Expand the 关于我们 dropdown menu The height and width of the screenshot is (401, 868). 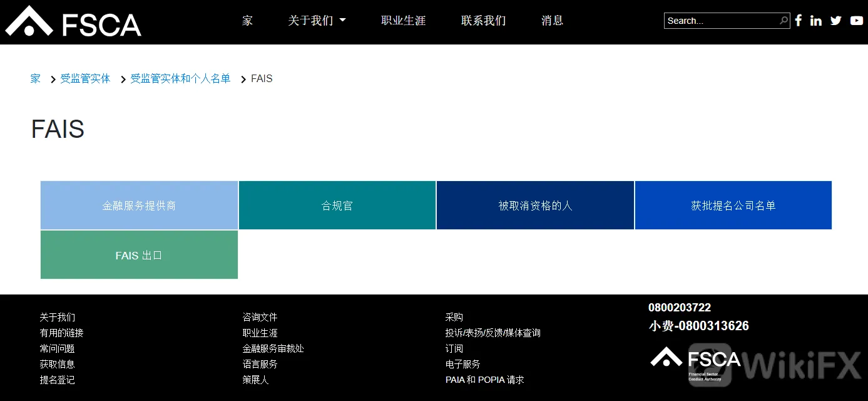[x=317, y=21]
